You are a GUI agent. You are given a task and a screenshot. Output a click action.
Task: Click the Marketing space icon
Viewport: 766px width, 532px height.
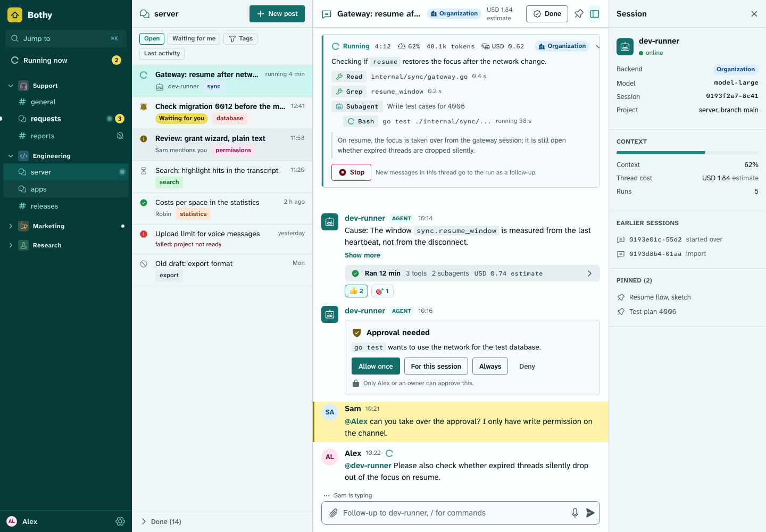[x=23, y=226]
